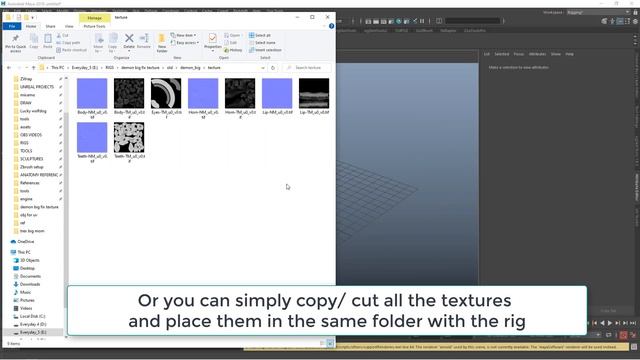Screen dimensions: 640x360
Task: Open Attributes menu in Attribute Editor
Action: pyautogui.click(x=537, y=54)
